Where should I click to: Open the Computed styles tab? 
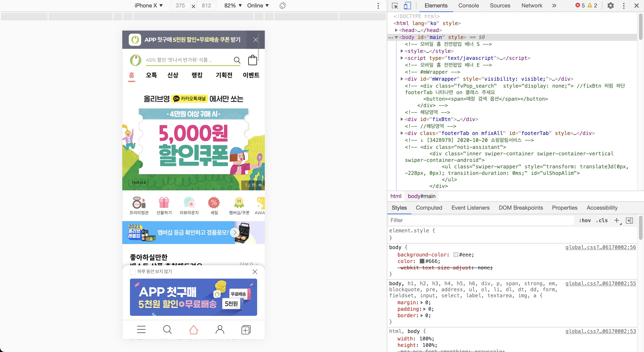pos(429,208)
